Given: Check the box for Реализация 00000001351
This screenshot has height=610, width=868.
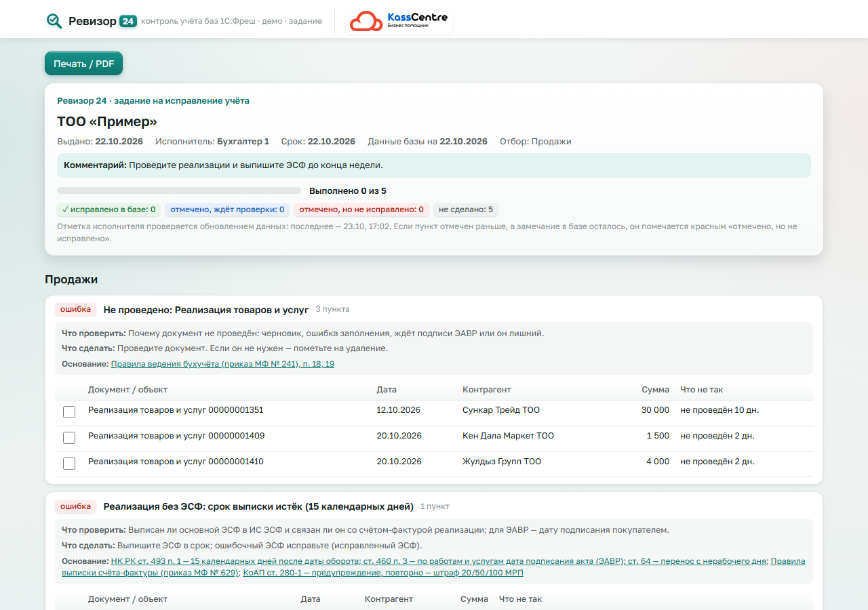Looking at the screenshot, I should pos(69,412).
